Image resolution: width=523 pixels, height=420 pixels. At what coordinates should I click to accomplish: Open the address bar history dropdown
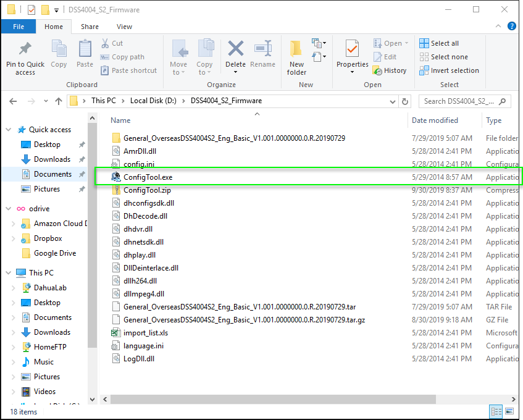click(x=393, y=101)
